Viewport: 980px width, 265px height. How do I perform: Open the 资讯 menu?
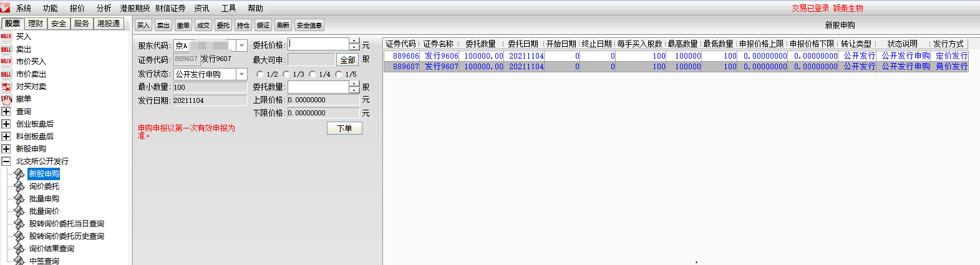click(x=201, y=8)
